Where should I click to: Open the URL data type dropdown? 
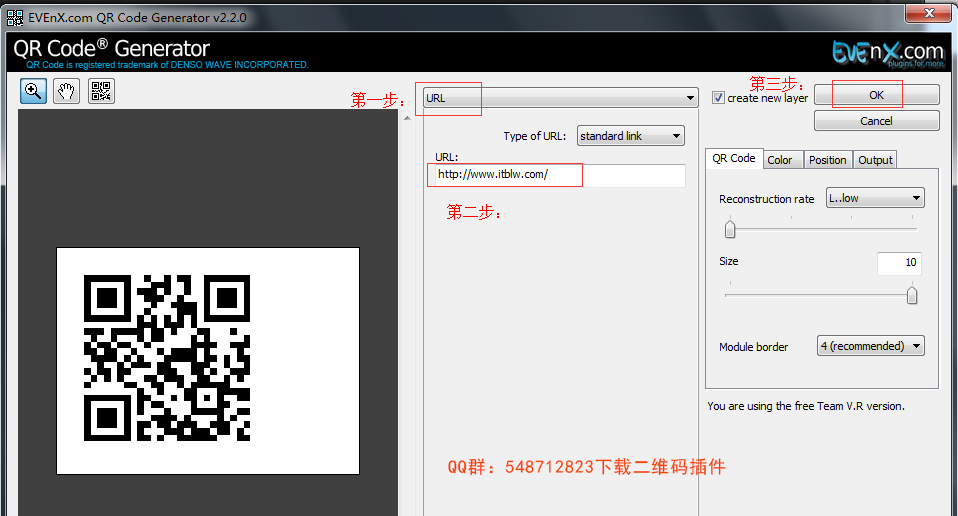tap(560, 98)
